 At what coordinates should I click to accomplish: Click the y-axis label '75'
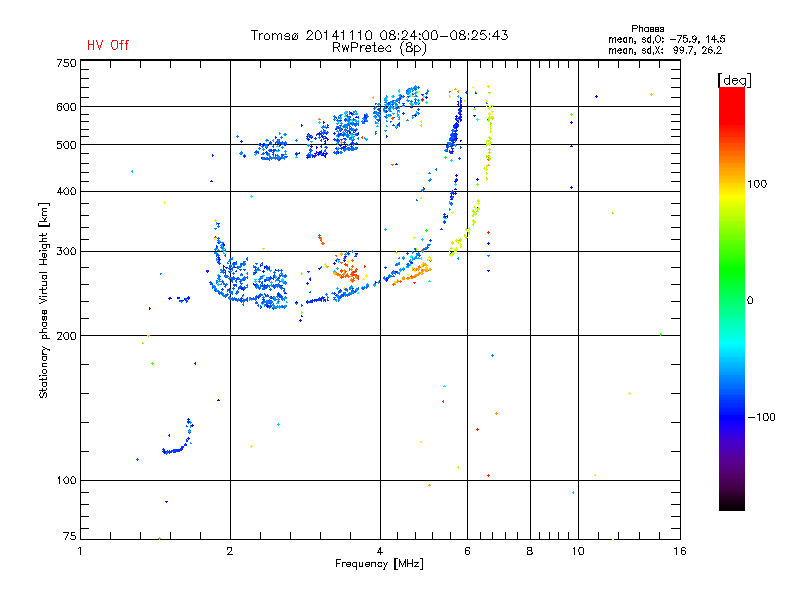70,536
